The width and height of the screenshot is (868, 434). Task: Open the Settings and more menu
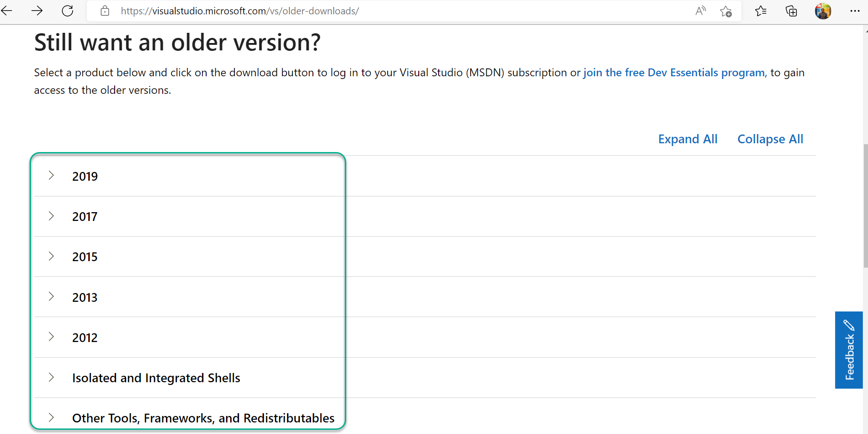[856, 11]
